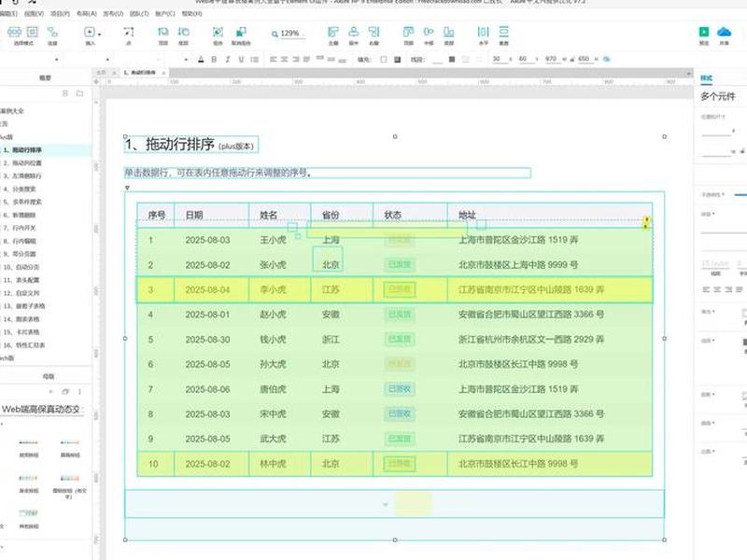The image size is (747, 560).
Task: Click add folder icon in pages panel
Action: 79,93
